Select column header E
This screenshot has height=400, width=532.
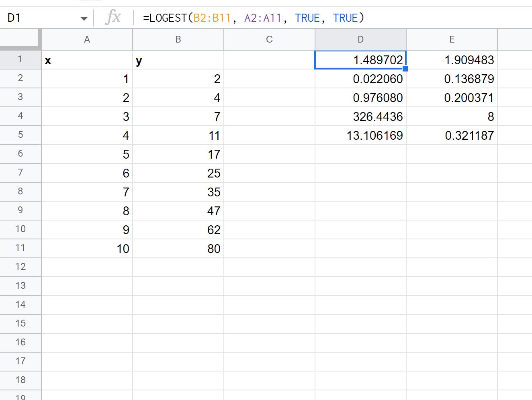[x=452, y=39]
